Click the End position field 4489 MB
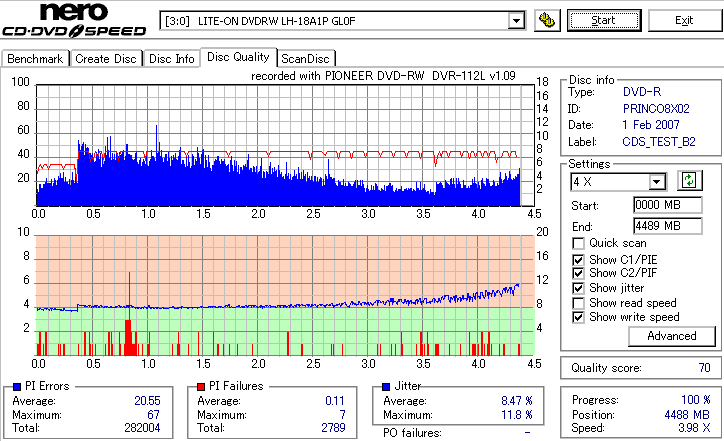The height and width of the screenshot is (441, 724). pos(668,226)
